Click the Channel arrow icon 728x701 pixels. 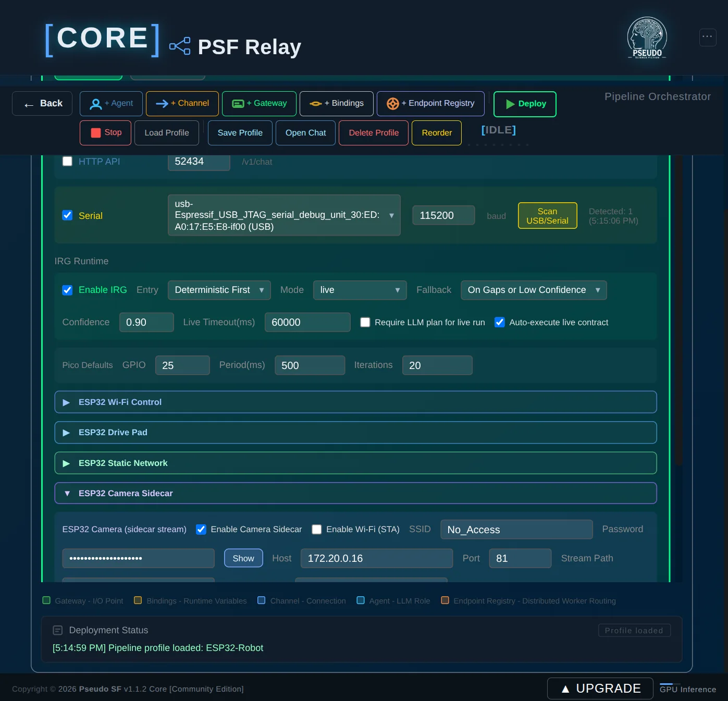pos(162,104)
